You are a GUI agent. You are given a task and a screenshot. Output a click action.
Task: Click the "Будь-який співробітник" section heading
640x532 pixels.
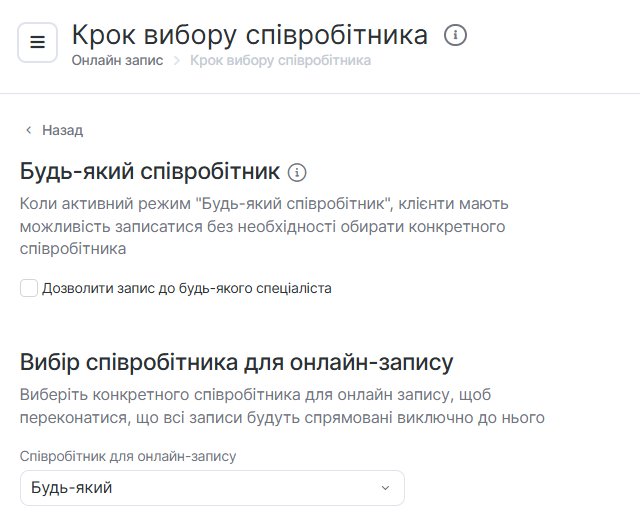[149, 171]
